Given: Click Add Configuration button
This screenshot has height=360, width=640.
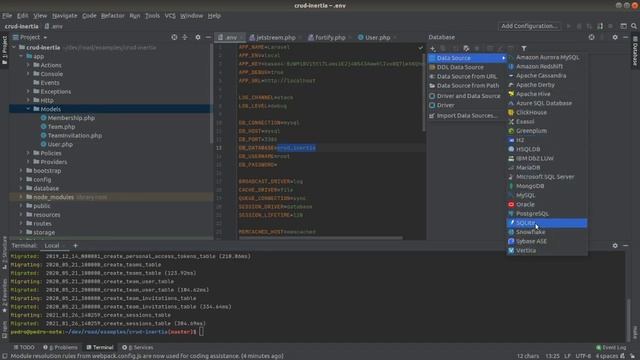Looking at the screenshot, I should [x=529, y=26].
